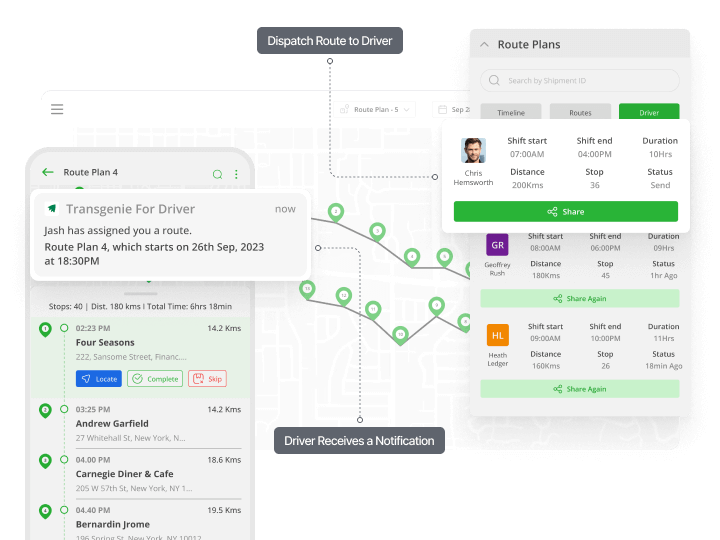Select the Andrew Garfield radio circle
The width and height of the screenshot is (720, 540).
64,409
